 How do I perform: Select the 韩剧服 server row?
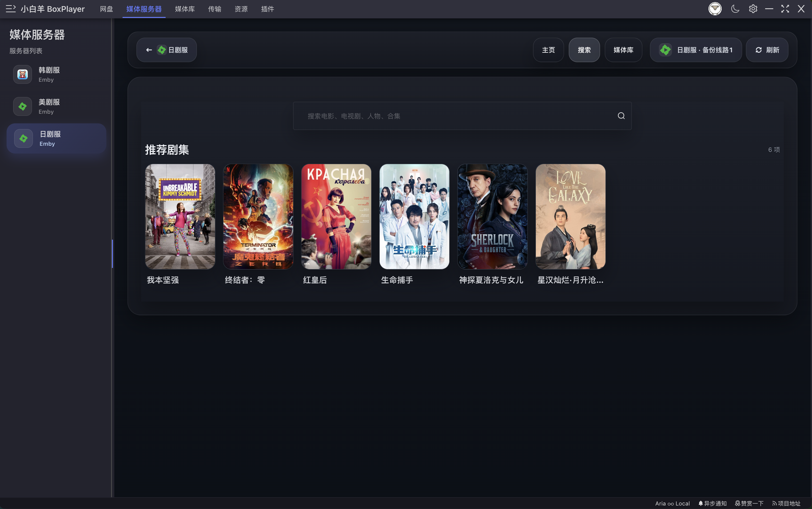(56, 74)
